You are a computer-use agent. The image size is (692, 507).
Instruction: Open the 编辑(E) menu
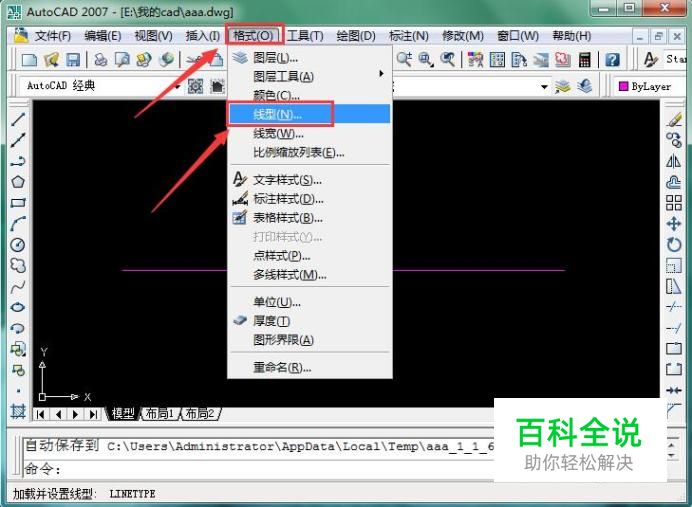[102, 36]
